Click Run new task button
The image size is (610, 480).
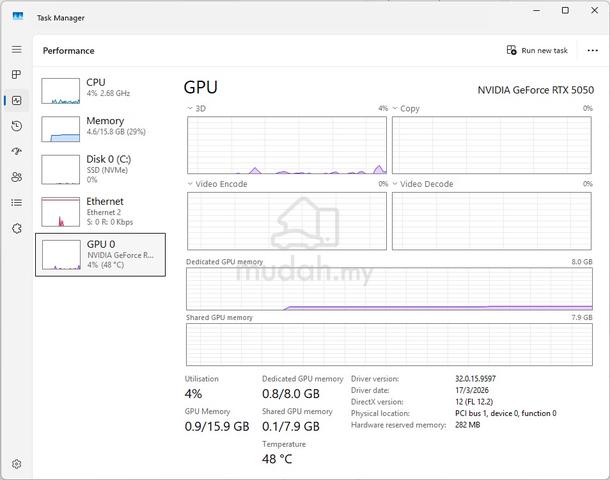tap(537, 50)
